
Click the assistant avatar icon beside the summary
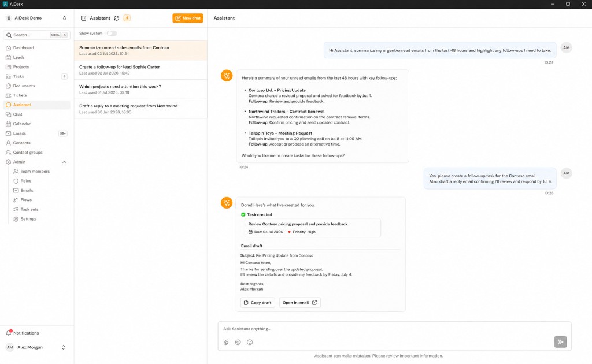click(x=227, y=76)
